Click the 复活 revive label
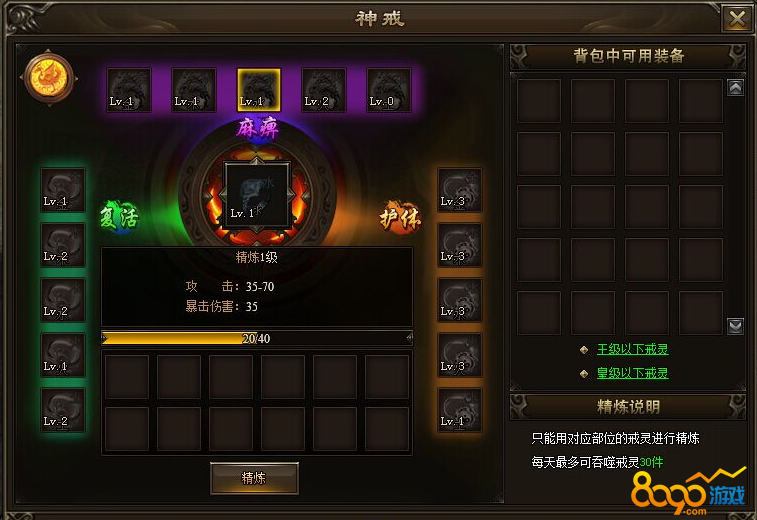Viewport: 757px width, 520px height. coord(120,217)
